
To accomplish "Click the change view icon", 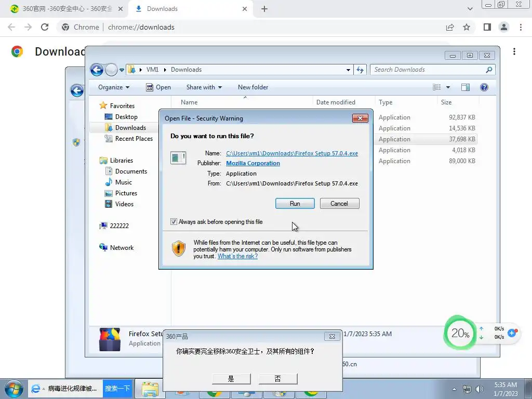I will pos(436,87).
